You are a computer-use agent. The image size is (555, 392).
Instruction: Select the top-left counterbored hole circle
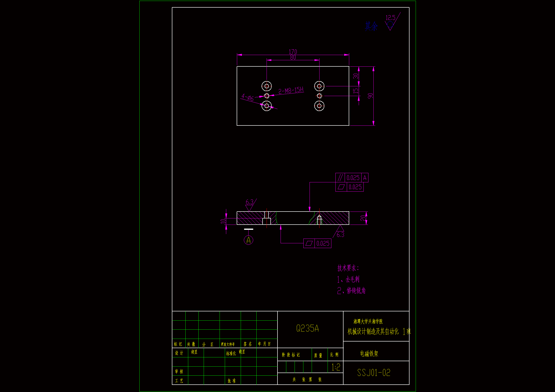click(266, 86)
